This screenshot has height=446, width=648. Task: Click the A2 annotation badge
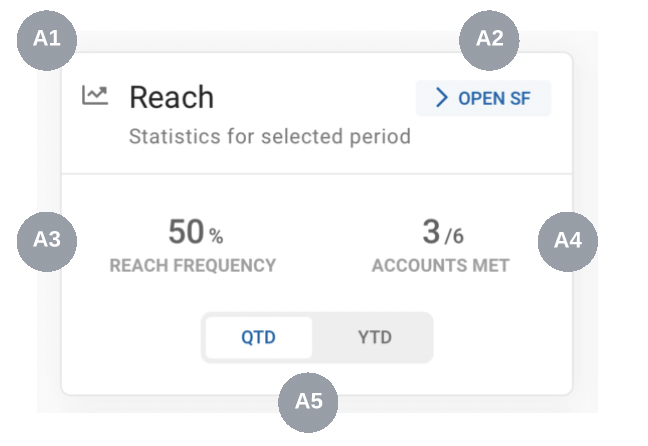[x=488, y=40]
